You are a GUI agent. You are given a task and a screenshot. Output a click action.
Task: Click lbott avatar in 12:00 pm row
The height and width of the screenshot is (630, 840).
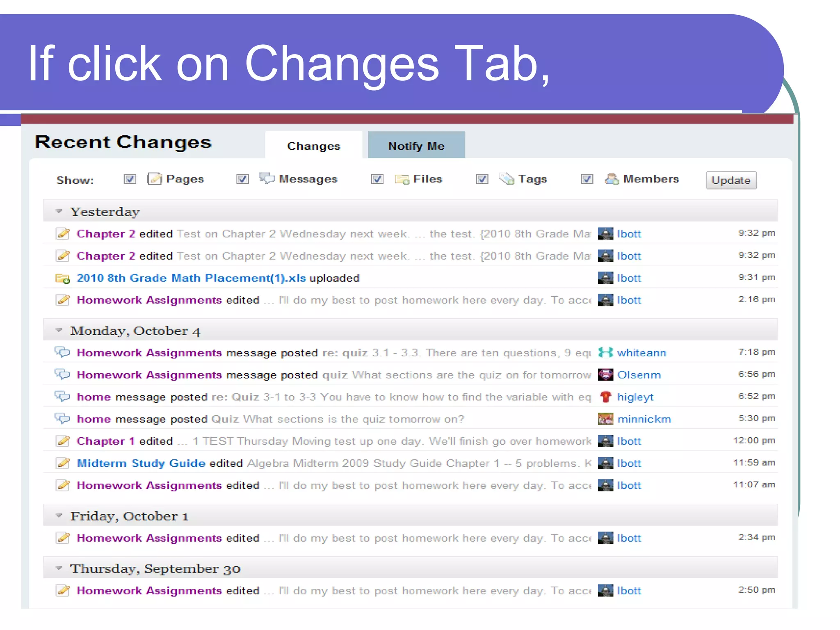point(605,441)
